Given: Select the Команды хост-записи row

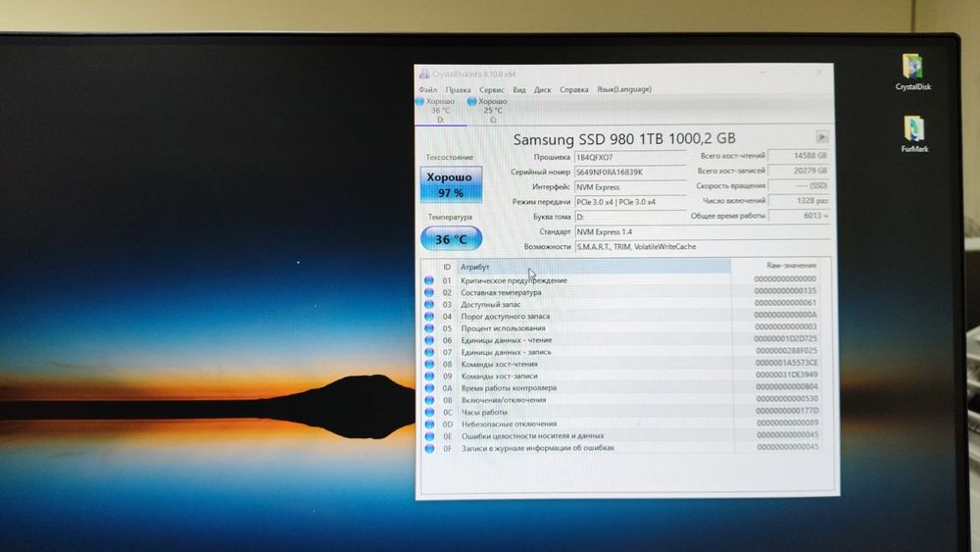Looking at the screenshot, I should [622, 376].
